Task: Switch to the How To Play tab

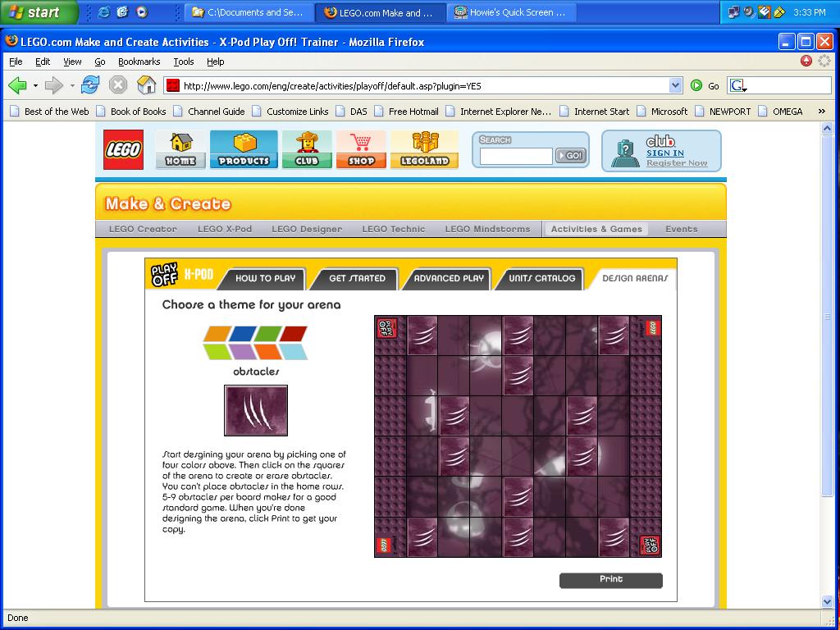Action: (265, 279)
